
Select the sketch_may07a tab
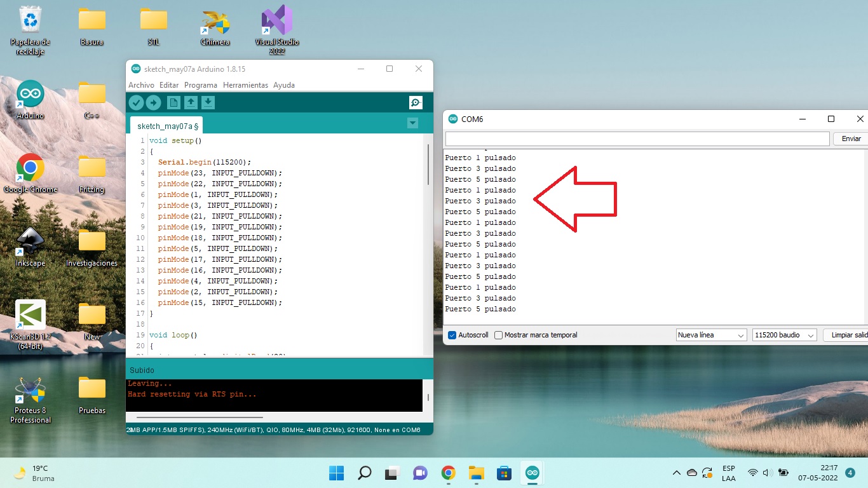click(166, 126)
